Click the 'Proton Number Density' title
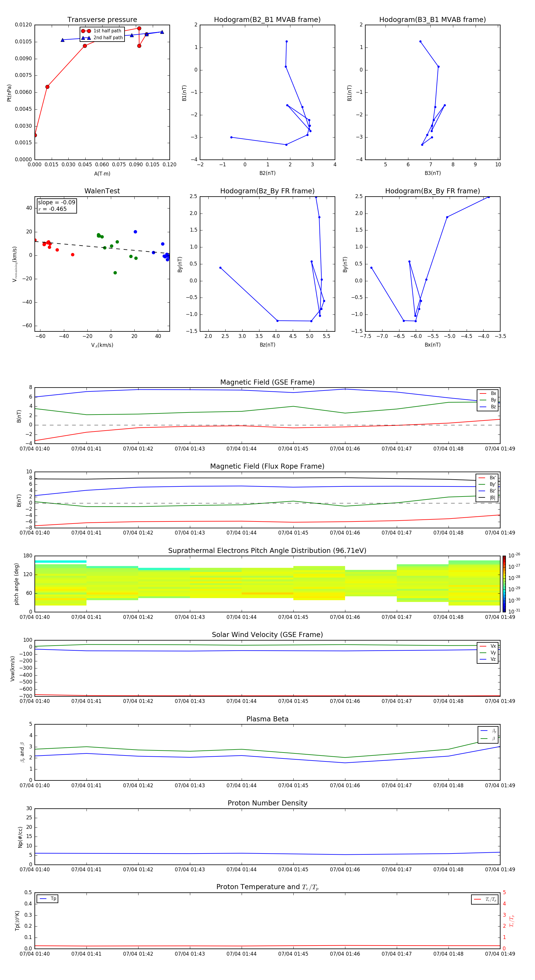Screen dimensions: 535x980 (x=267, y=804)
